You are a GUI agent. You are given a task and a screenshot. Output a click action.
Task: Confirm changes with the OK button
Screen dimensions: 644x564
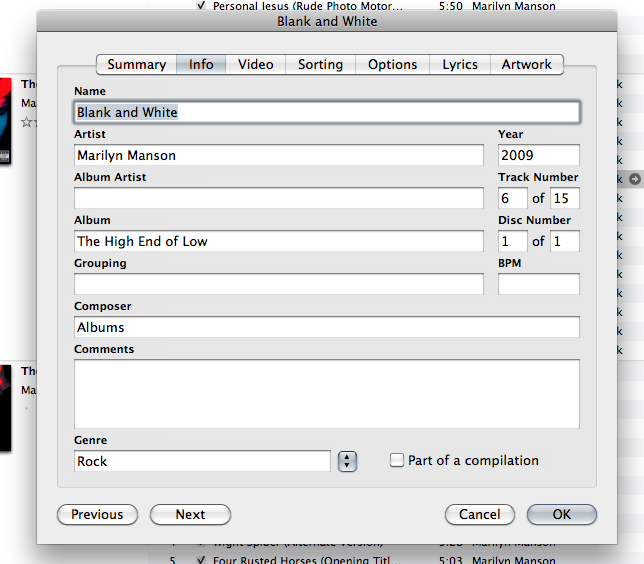[561, 514]
